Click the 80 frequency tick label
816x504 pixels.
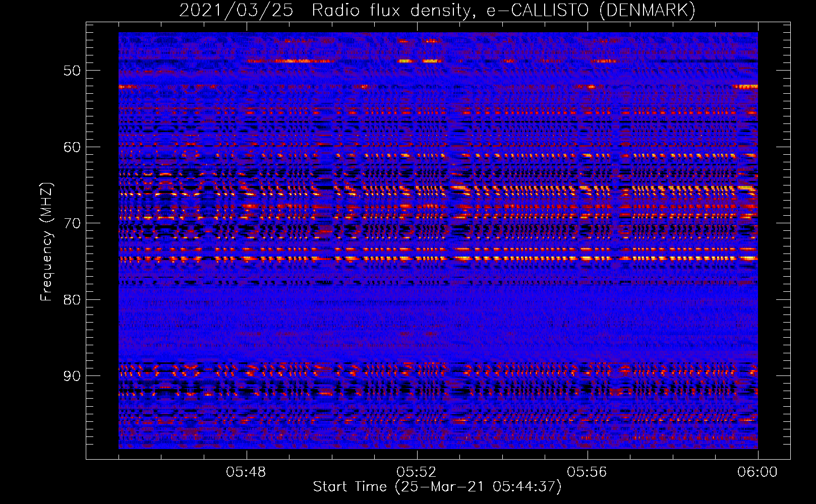click(72, 300)
